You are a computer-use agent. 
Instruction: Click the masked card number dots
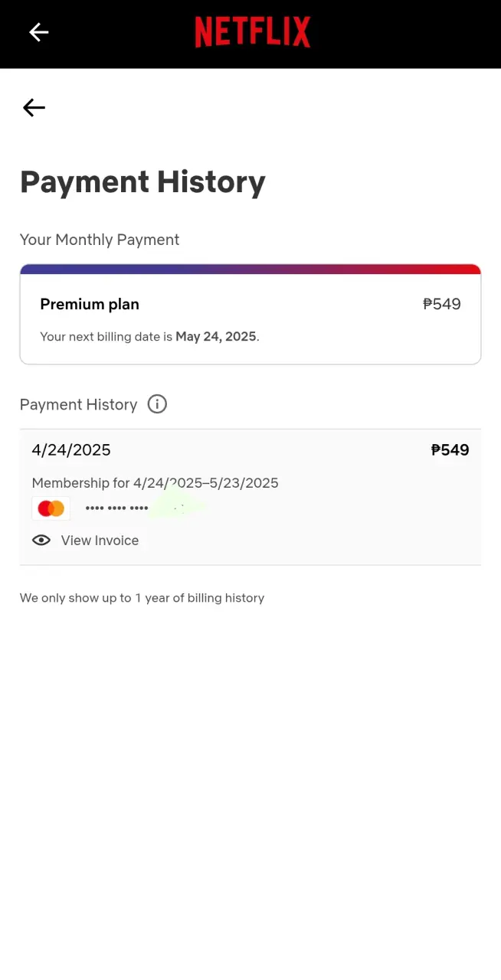click(x=117, y=508)
